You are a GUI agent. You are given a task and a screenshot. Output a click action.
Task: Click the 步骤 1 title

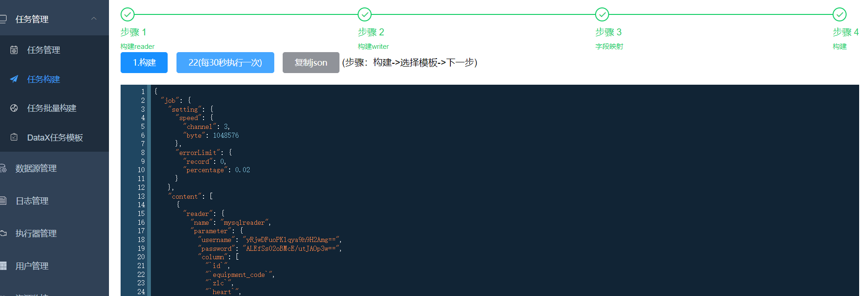coord(134,32)
